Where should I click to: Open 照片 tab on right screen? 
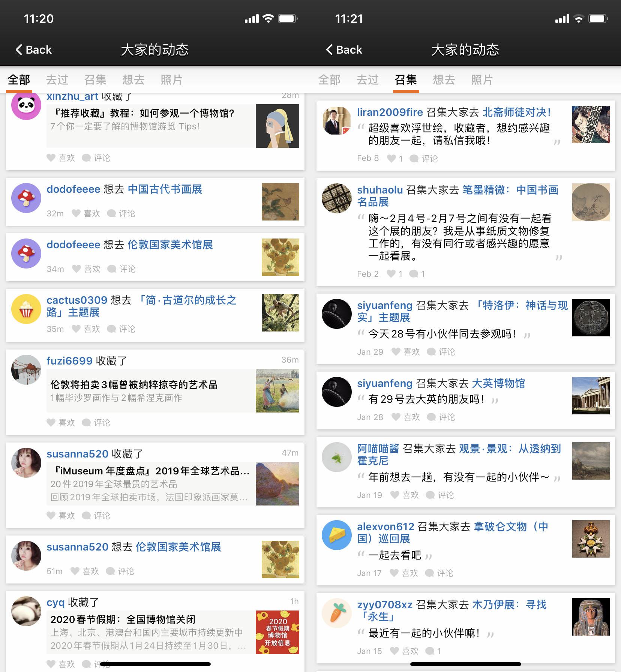pos(482,79)
